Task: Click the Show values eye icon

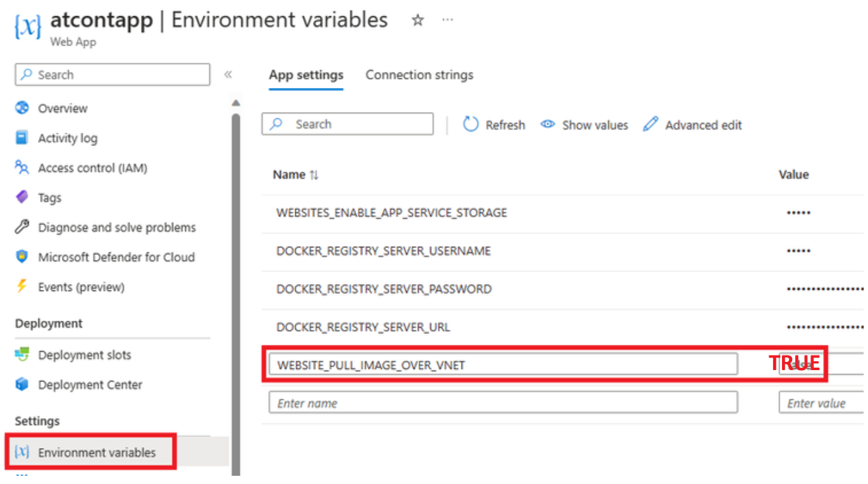Action: click(547, 125)
